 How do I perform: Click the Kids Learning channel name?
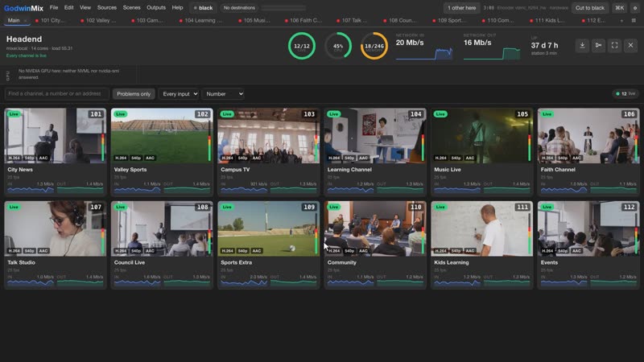(452, 263)
